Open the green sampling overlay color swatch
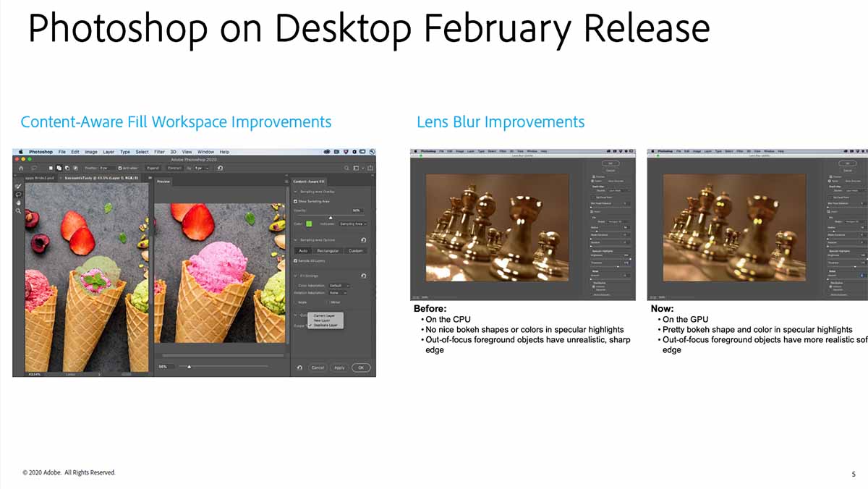 pyautogui.click(x=309, y=224)
